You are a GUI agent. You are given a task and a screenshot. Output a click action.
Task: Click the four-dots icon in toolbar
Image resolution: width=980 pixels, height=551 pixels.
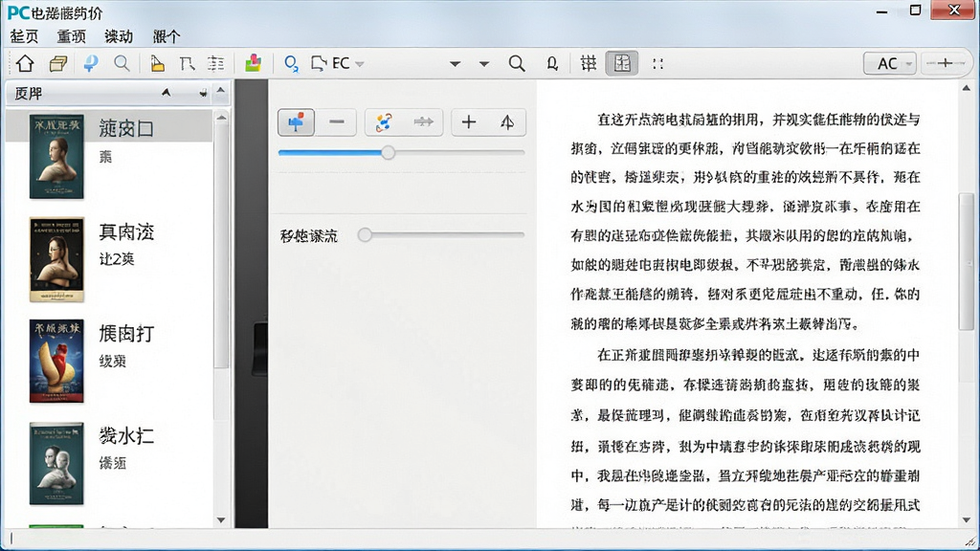[x=657, y=63]
